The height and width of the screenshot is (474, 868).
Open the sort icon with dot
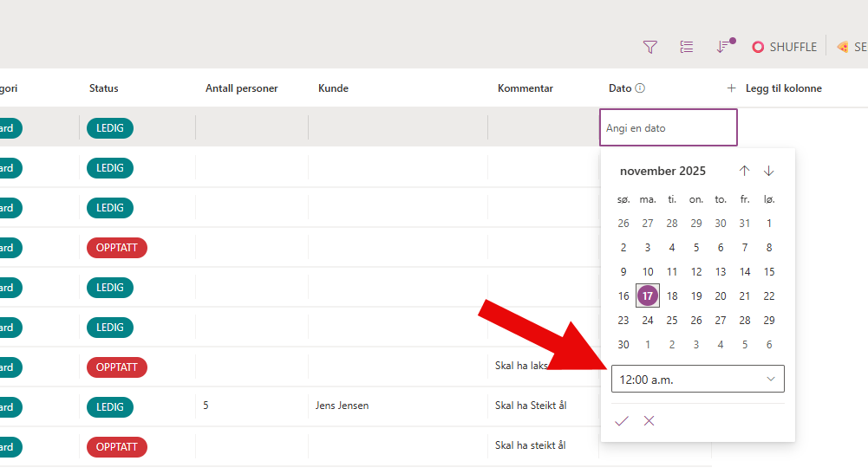click(x=725, y=47)
